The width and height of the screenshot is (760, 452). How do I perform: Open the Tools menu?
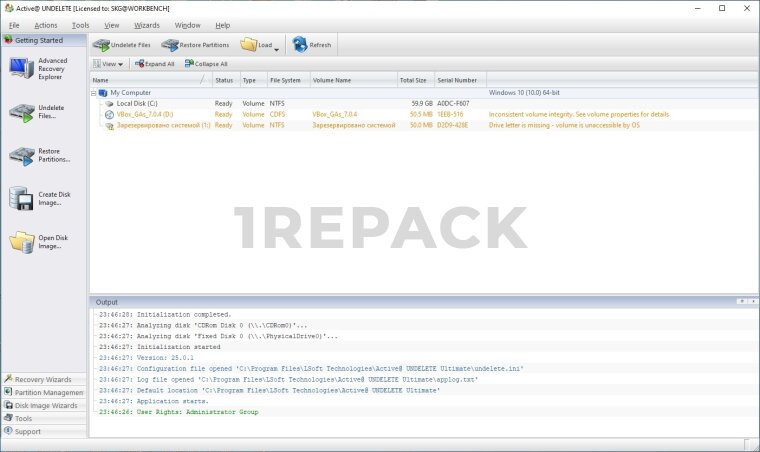(x=80, y=25)
